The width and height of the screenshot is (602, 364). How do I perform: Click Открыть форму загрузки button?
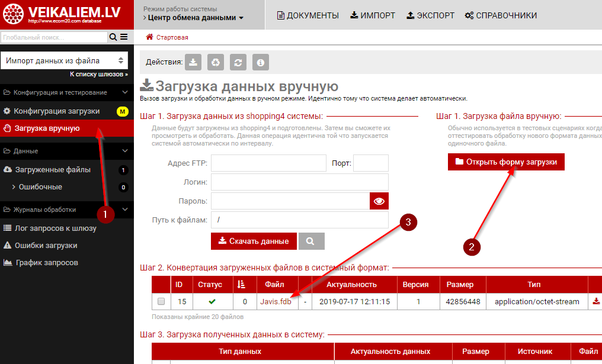click(x=506, y=162)
